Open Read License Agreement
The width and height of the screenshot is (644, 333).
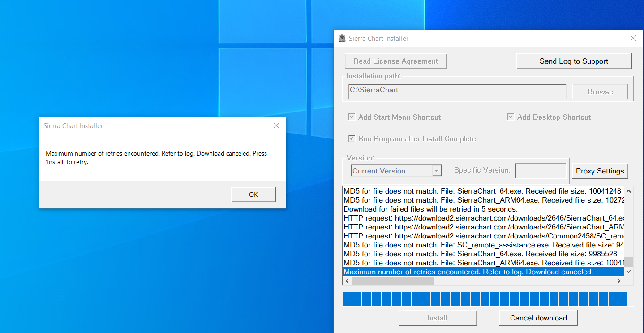(396, 61)
